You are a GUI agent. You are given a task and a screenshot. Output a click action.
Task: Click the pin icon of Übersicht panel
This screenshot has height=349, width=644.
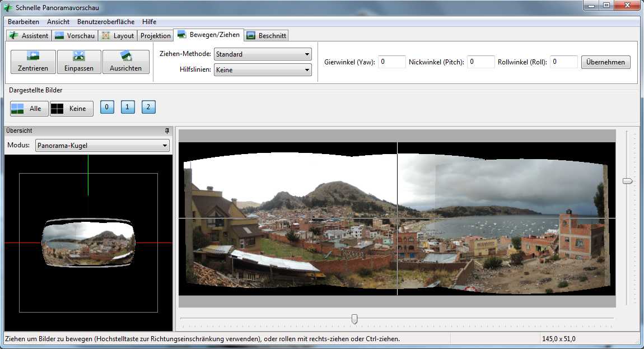click(167, 131)
